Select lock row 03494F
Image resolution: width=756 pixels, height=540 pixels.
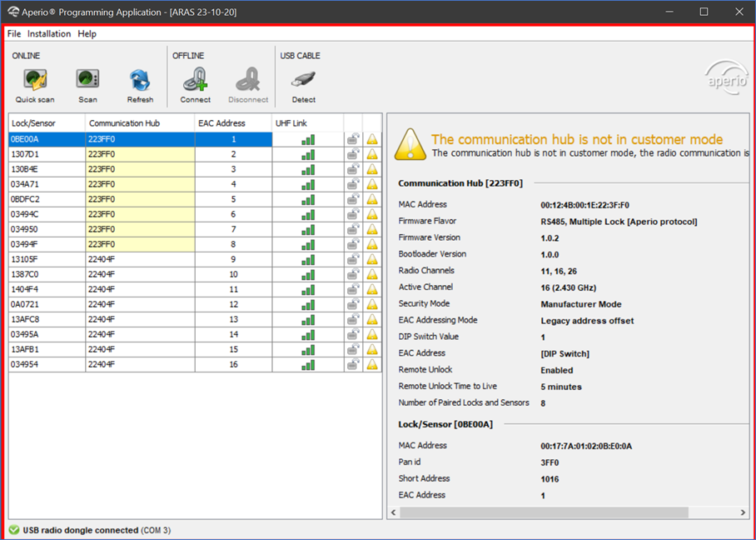click(195, 244)
